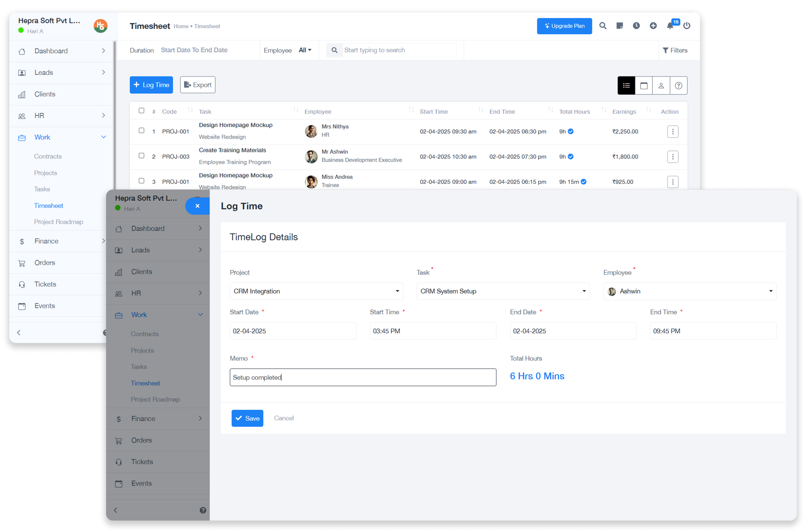Click the search magnifier icon in header
This screenshot has height=532, width=806.
pos(603,26)
